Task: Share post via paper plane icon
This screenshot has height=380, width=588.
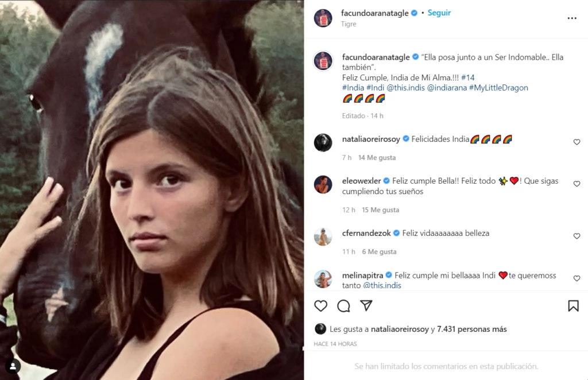Action: pos(366,306)
